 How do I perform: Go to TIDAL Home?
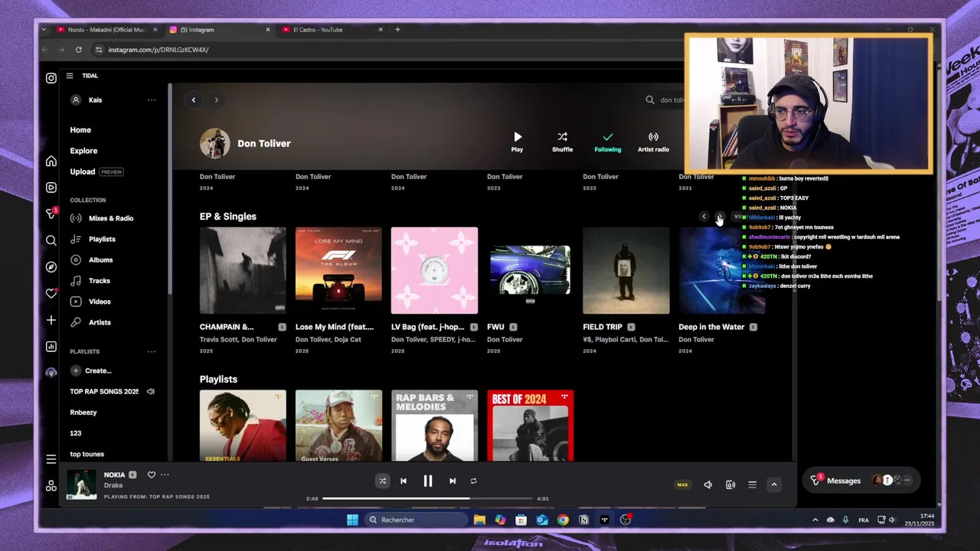pyautogui.click(x=80, y=130)
